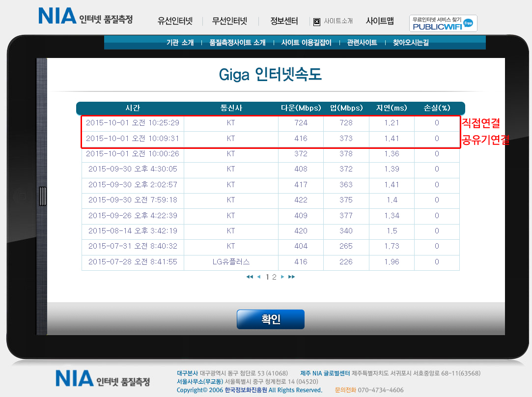Image resolution: width=532 pixels, height=397 pixels.
Task: Select the row dated 2015-08-14 오후 3:42:19
Action: pyautogui.click(x=270, y=231)
